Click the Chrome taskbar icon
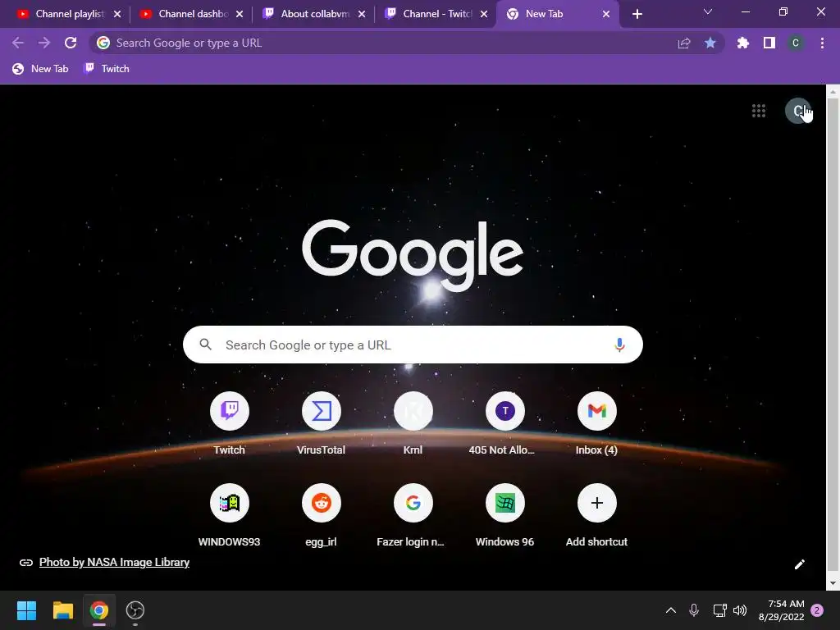 [x=99, y=610]
